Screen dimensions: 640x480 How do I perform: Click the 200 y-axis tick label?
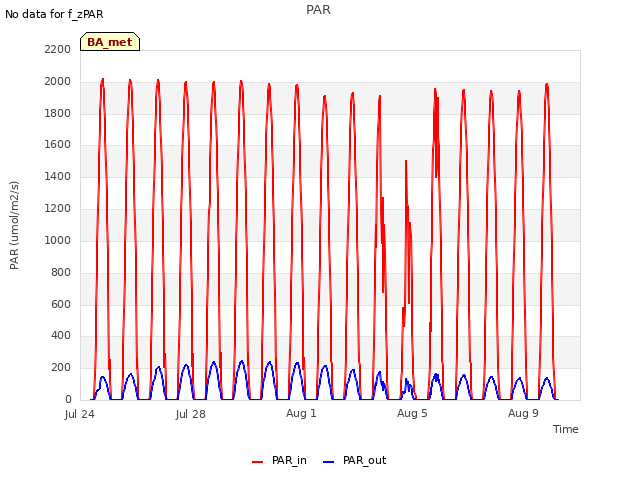pos(61,368)
